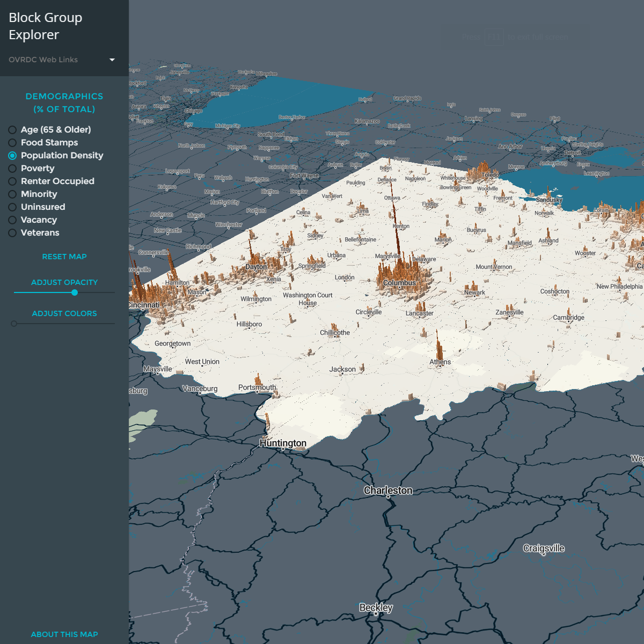Screen dimensions: 644x644
Task: Click RESET MAP to reset the view
Action: 64,256
